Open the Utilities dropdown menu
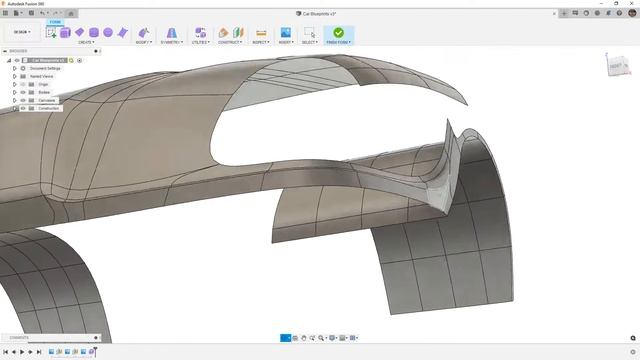The width and height of the screenshot is (640, 360). pos(200,42)
